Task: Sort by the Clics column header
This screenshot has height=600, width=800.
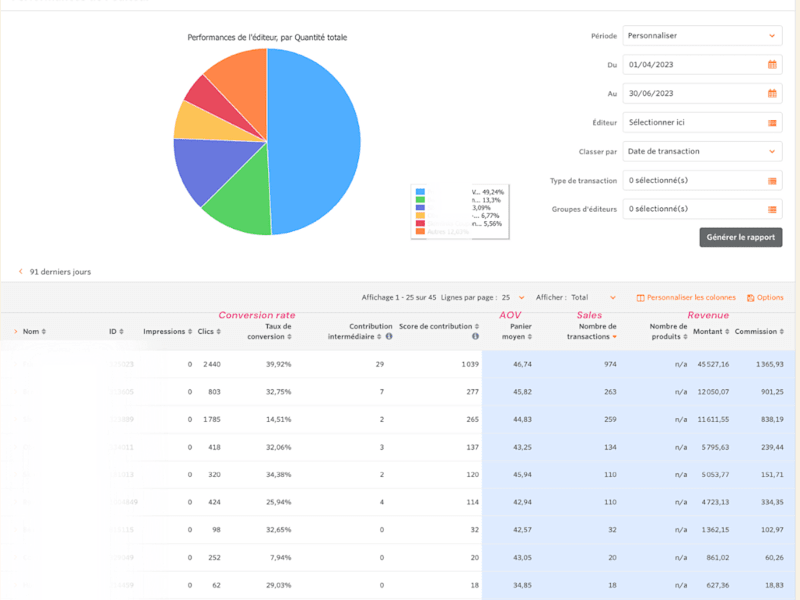Action: (209, 331)
